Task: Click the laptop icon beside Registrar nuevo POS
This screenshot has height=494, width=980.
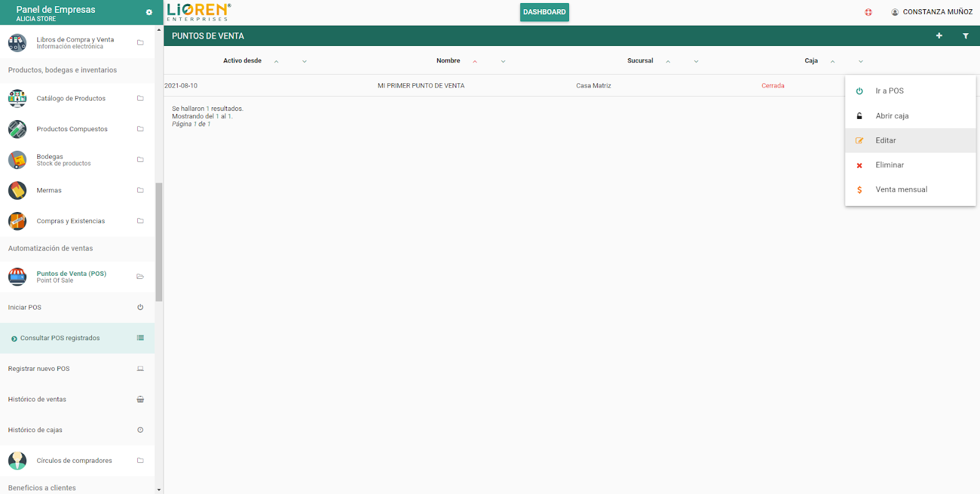Action: tap(140, 368)
